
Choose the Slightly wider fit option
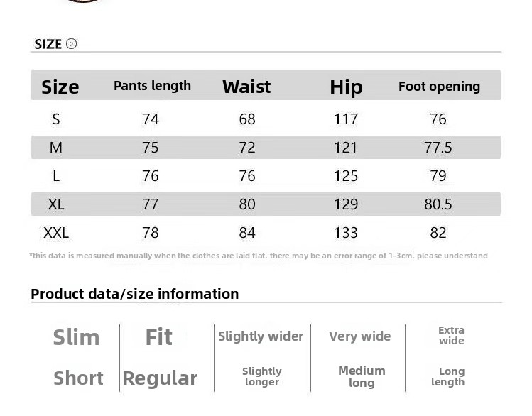point(261,336)
